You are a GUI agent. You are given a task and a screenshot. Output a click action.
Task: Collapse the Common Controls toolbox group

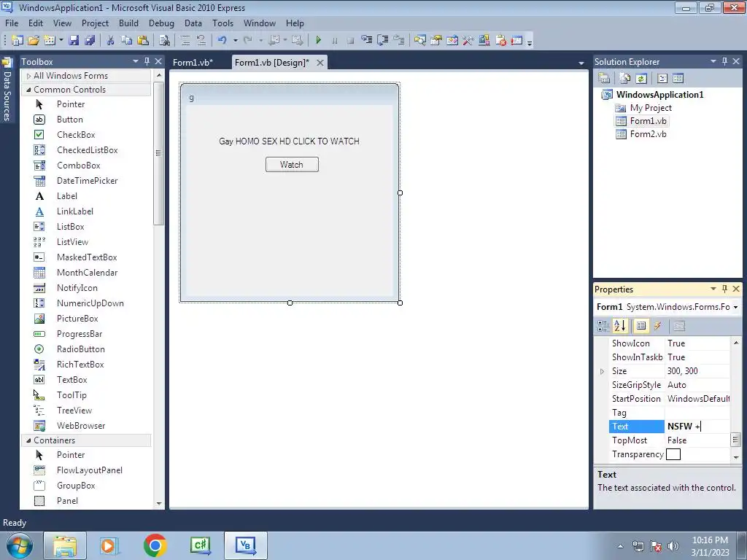(x=28, y=90)
